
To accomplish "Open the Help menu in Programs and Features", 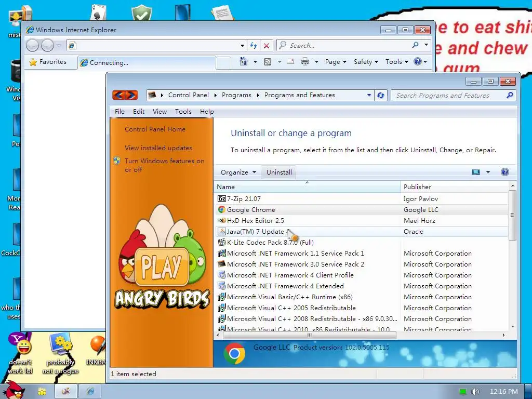I will (x=207, y=112).
